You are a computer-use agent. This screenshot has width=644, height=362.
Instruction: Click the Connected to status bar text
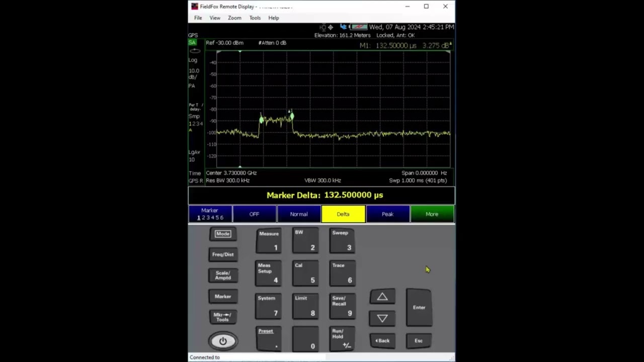pyautogui.click(x=205, y=357)
